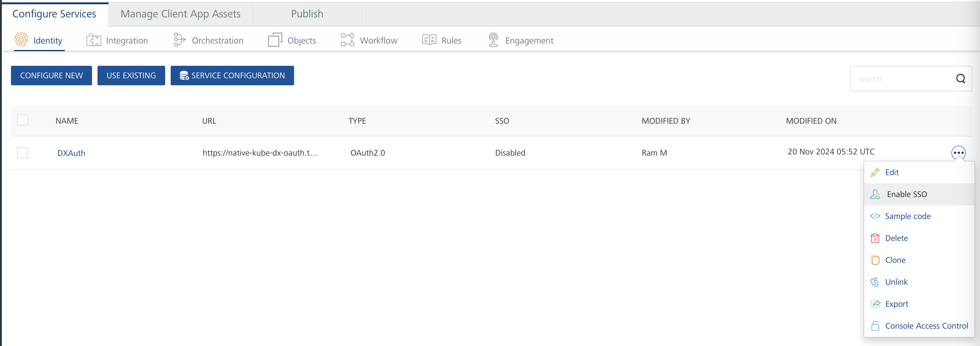Switch to Manage Client App Assets tab
Viewport: 980px width, 346px height.
(x=180, y=14)
